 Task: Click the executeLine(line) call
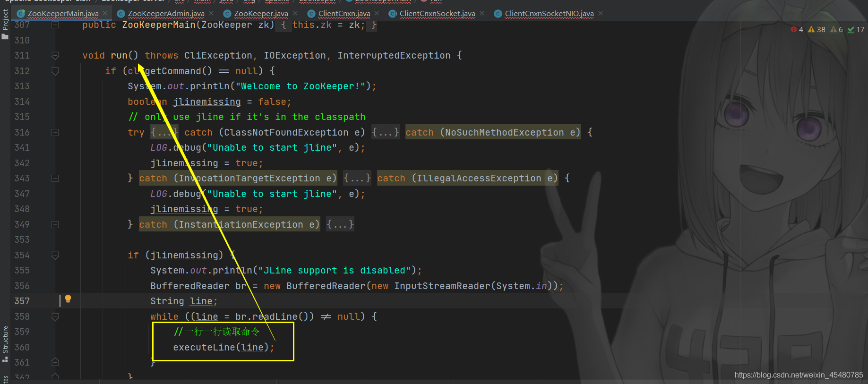tap(221, 347)
